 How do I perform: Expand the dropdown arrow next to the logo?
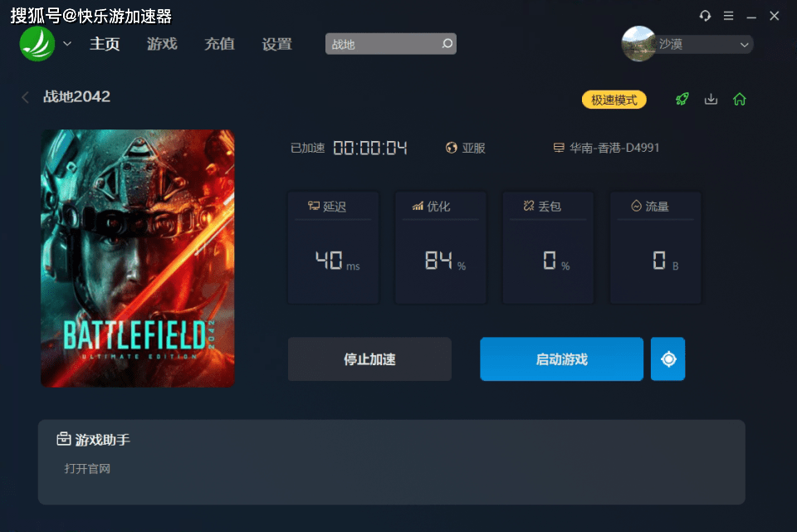point(67,44)
